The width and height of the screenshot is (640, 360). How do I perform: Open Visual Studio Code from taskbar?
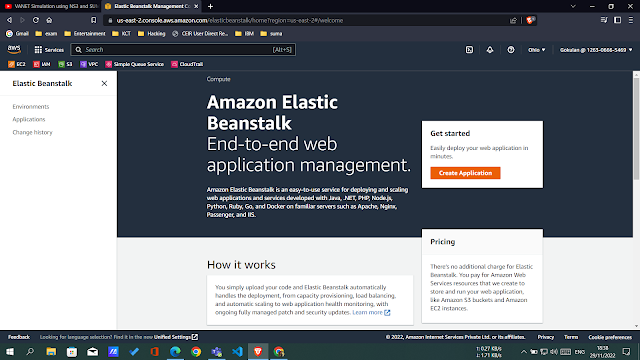(237, 352)
